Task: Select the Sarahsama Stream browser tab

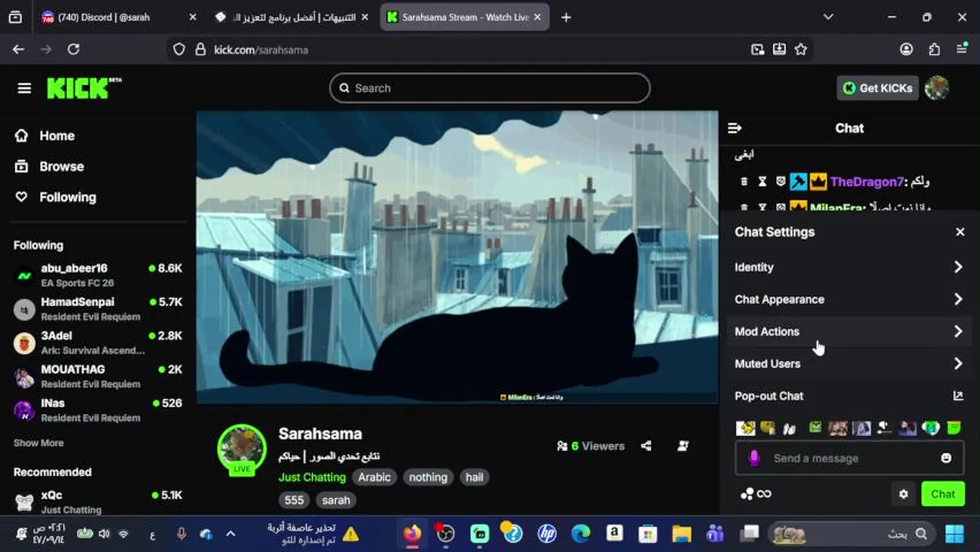Action: point(464,17)
